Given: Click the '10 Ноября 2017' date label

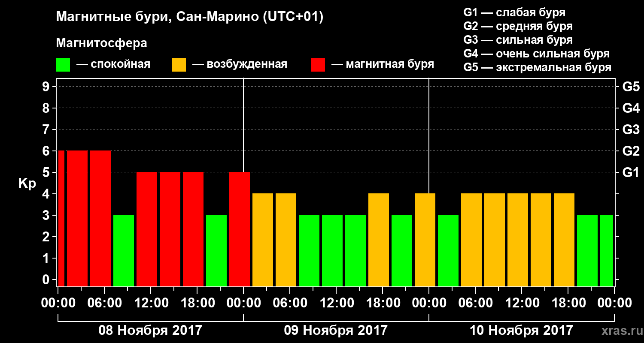Looking at the screenshot, I should coord(521,331).
